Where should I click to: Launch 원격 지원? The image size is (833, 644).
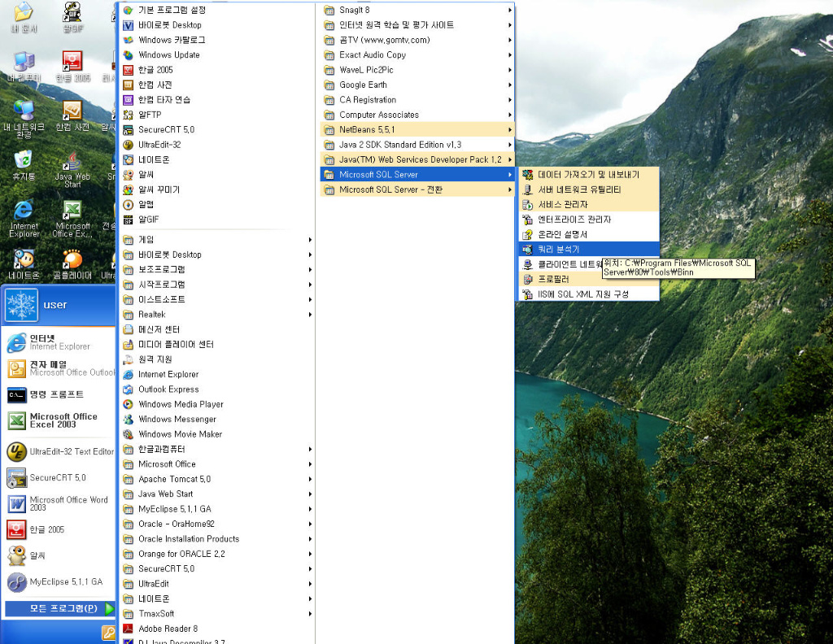pos(216,359)
